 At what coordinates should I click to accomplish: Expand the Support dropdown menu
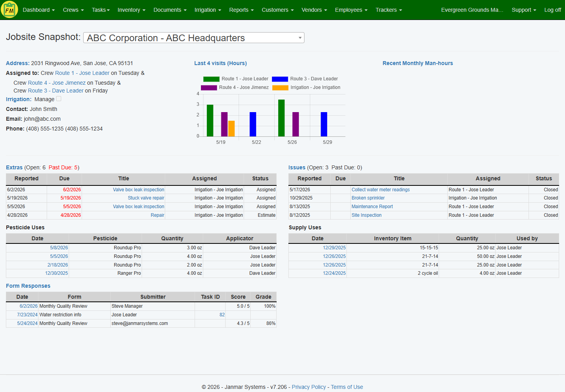point(524,10)
